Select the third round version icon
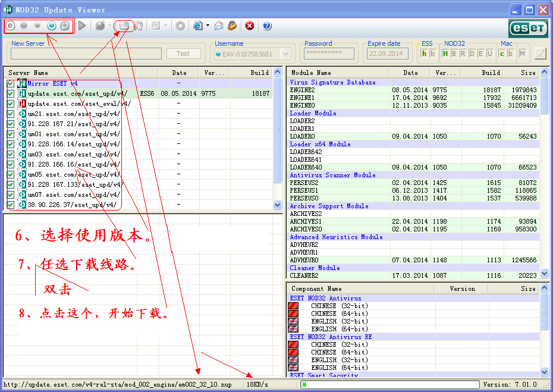 [37, 26]
